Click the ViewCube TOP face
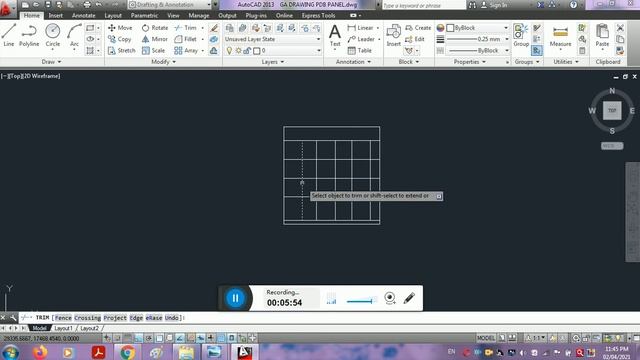 612,111
